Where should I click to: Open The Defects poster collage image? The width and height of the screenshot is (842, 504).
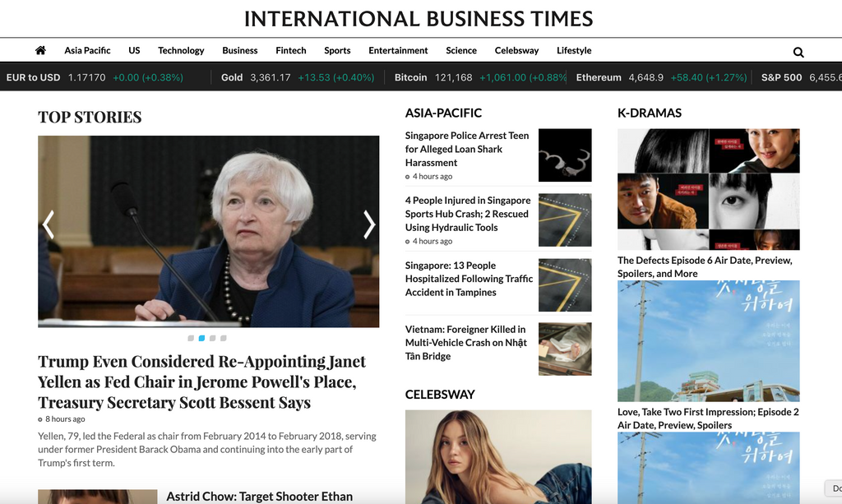click(708, 189)
